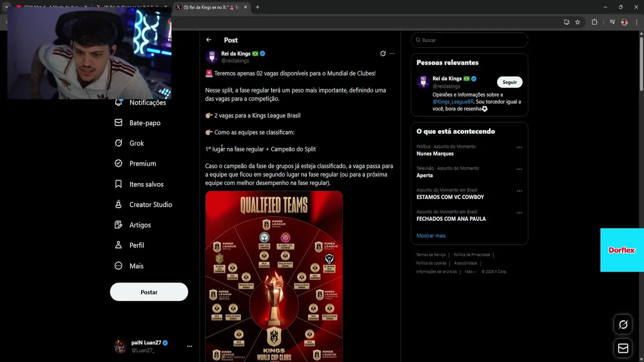
Task: Click the Perfil person icon
Action: coord(118,245)
